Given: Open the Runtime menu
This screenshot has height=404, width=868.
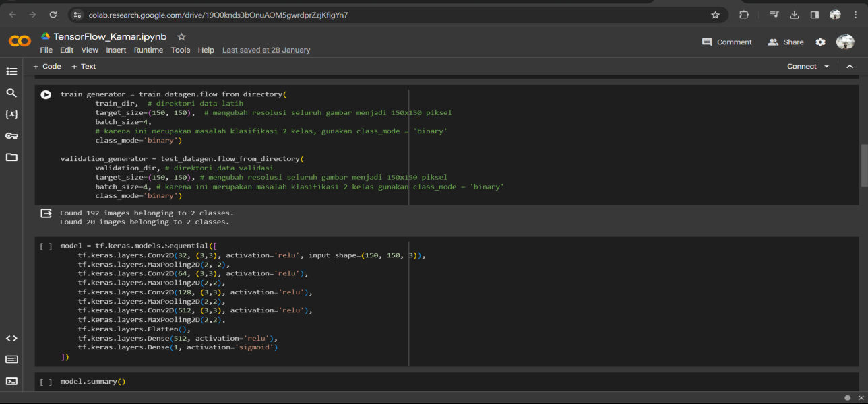Looking at the screenshot, I should point(148,50).
